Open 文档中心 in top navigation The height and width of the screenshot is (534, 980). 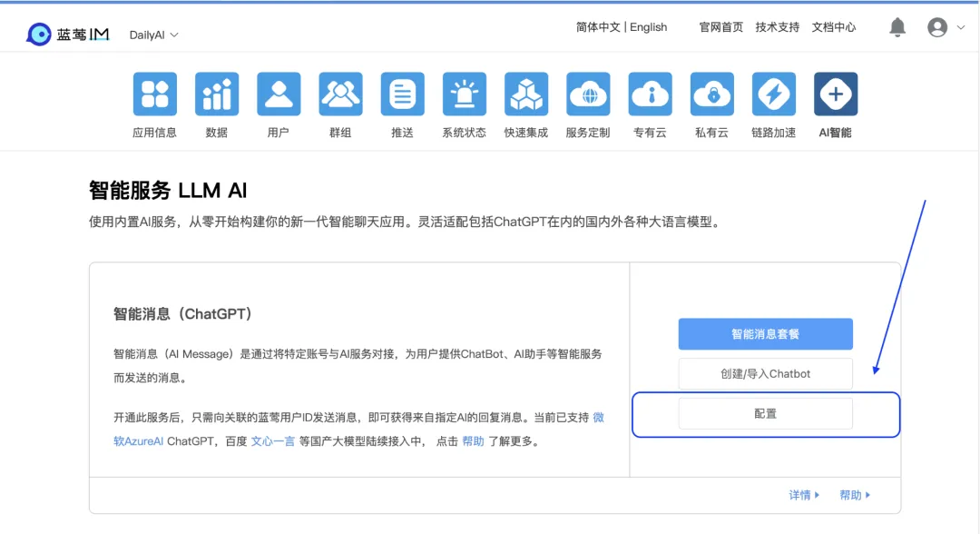[834, 27]
